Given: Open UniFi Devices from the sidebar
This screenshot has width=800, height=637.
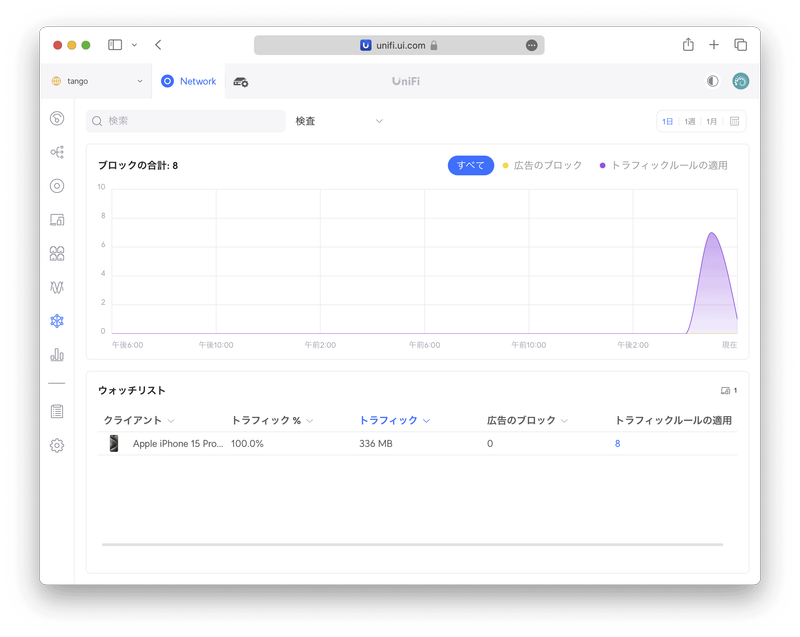Looking at the screenshot, I should [x=57, y=186].
